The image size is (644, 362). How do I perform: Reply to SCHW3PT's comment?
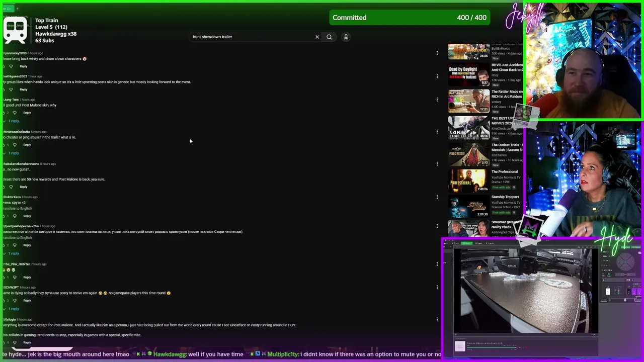(x=27, y=301)
